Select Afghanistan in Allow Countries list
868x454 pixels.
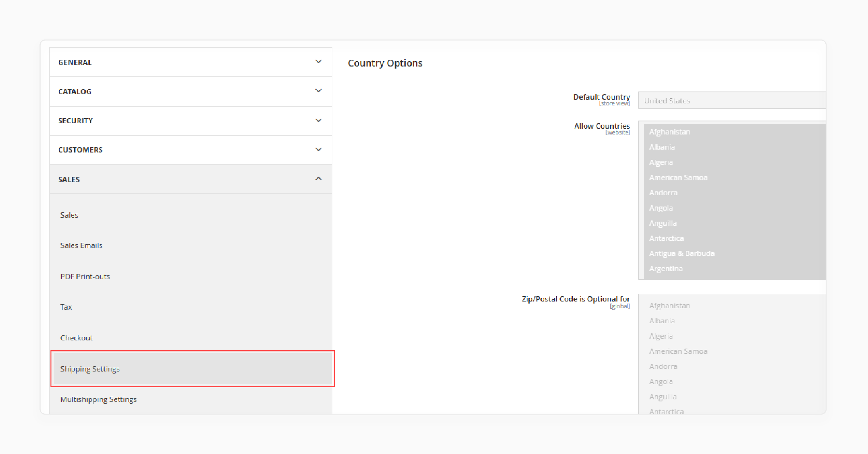click(734, 132)
